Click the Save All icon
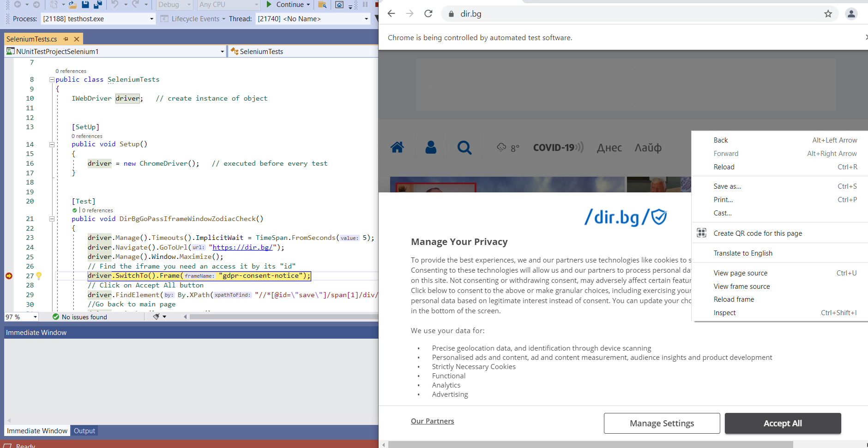 pyautogui.click(x=97, y=4)
